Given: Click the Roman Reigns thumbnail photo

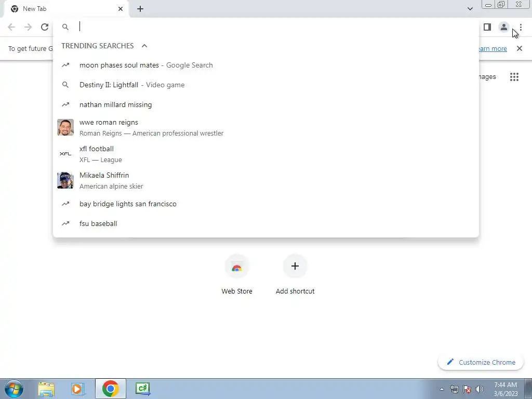Looking at the screenshot, I should coord(65,128).
